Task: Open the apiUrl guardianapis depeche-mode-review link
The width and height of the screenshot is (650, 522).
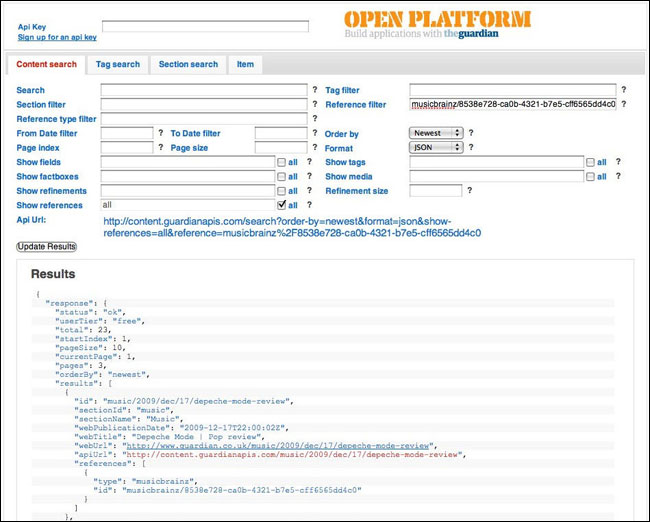Action: [291, 454]
